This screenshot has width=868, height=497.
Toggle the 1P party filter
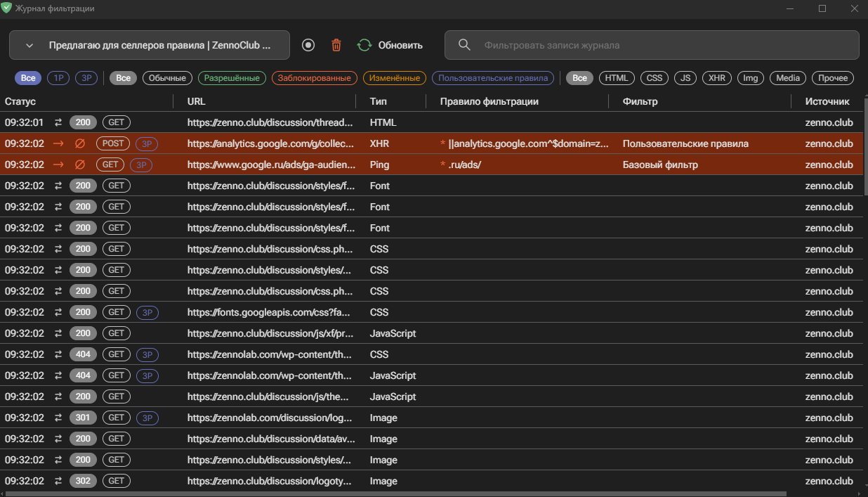[x=58, y=78]
